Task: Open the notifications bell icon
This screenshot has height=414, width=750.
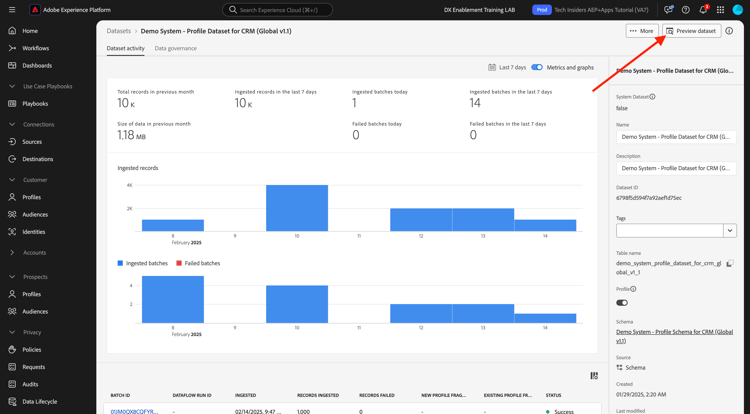Action: (703, 10)
